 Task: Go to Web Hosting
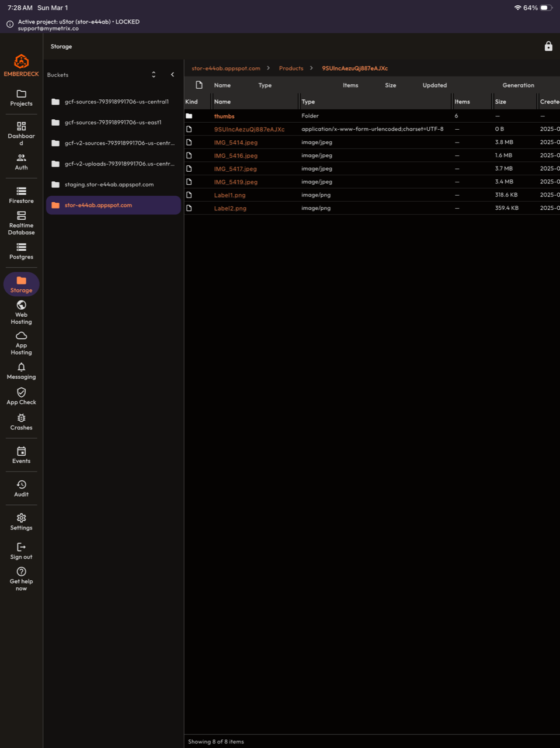[x=21, y=313]
